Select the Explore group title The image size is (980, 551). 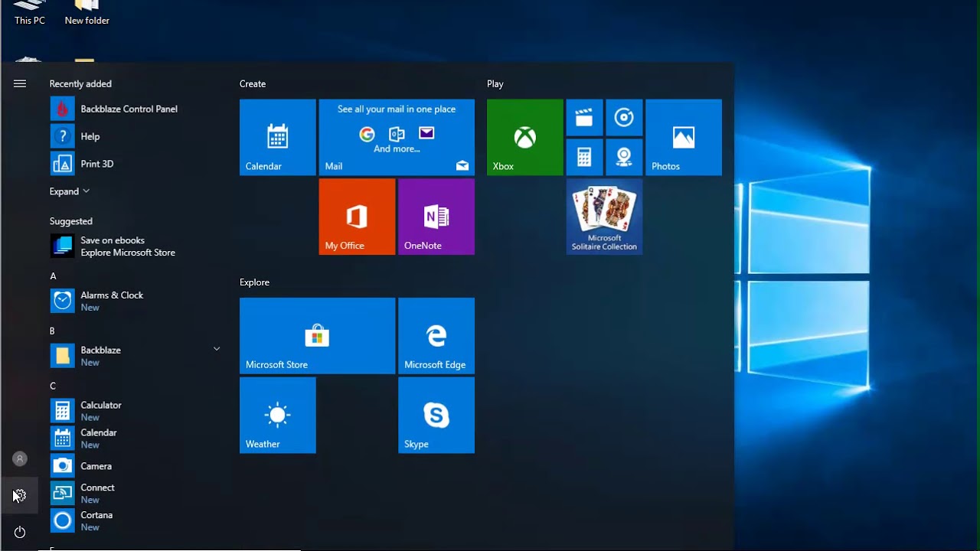(x=255, y=282)
